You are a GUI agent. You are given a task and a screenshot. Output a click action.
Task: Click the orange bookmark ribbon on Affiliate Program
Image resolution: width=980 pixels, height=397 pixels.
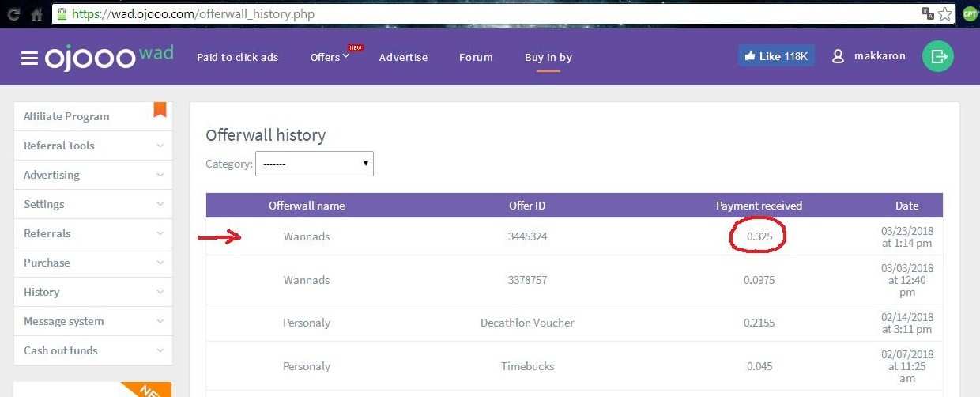tap(160, 109)
